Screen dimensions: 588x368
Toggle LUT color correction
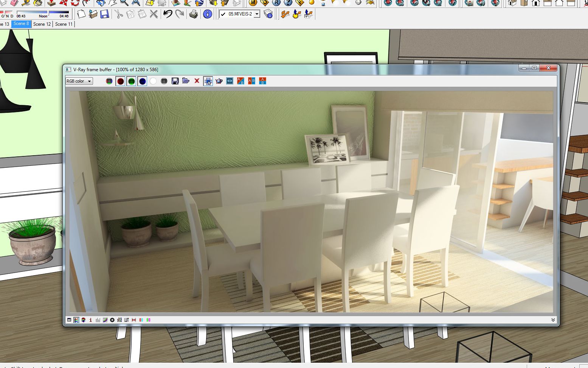pyautogui.click(x=127, y=320)
